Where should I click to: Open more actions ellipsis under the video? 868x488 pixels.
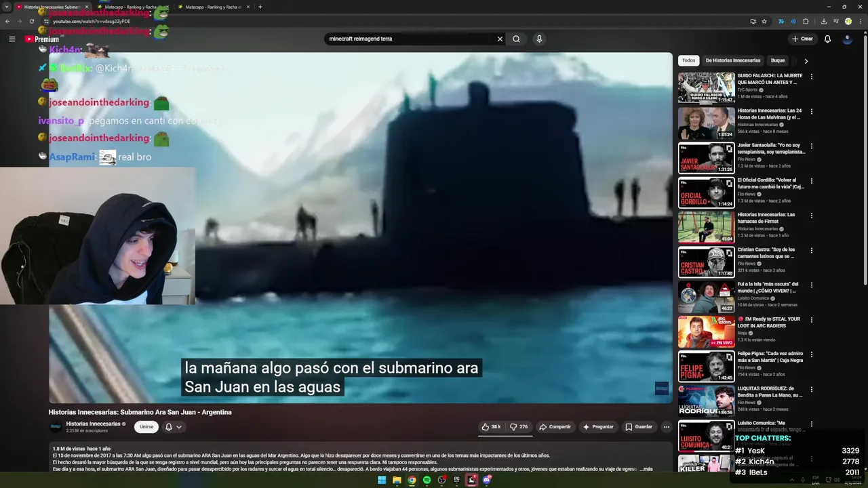666,427
